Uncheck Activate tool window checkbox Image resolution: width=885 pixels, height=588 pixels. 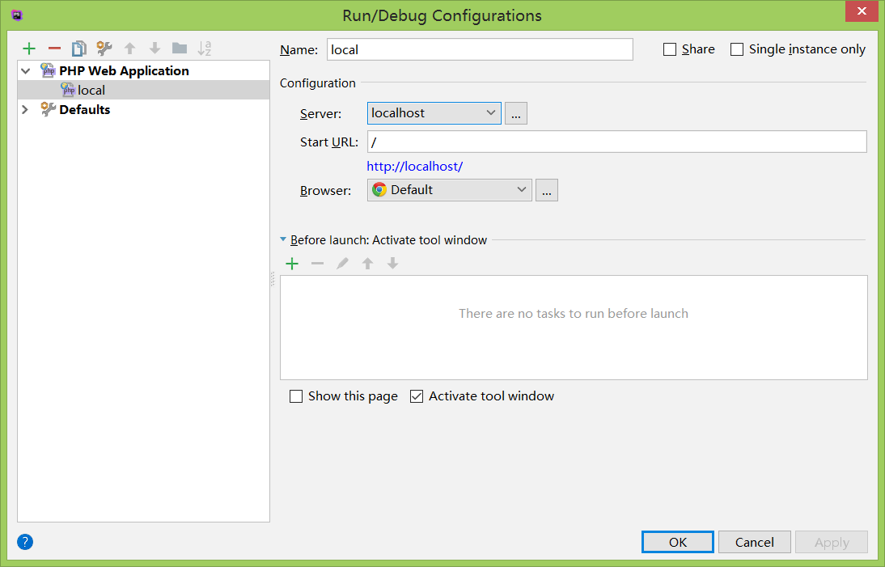pyautogui.click(x=417, y=396)
